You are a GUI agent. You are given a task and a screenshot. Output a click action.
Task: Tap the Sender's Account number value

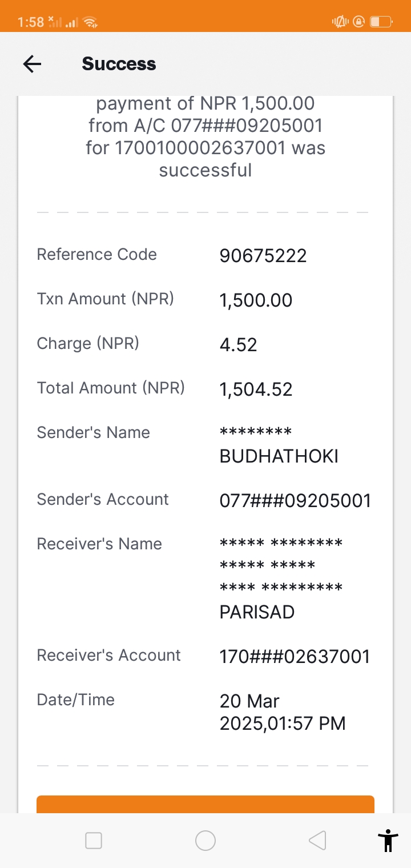pos(295,501)
